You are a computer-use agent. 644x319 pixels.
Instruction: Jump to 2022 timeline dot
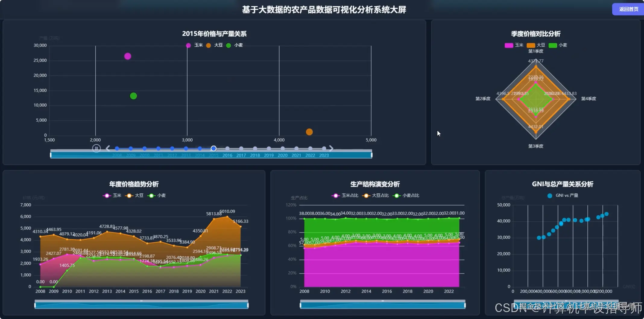click(x=310, y=149)
